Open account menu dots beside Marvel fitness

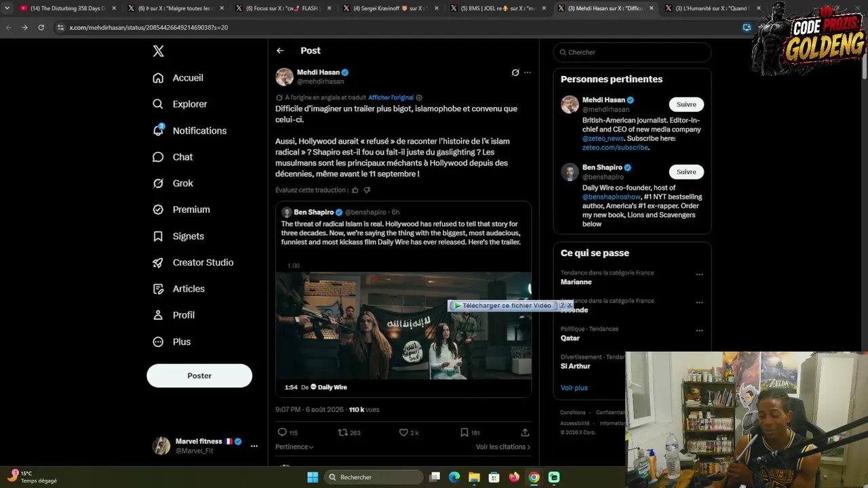click(x=254, y=446)
